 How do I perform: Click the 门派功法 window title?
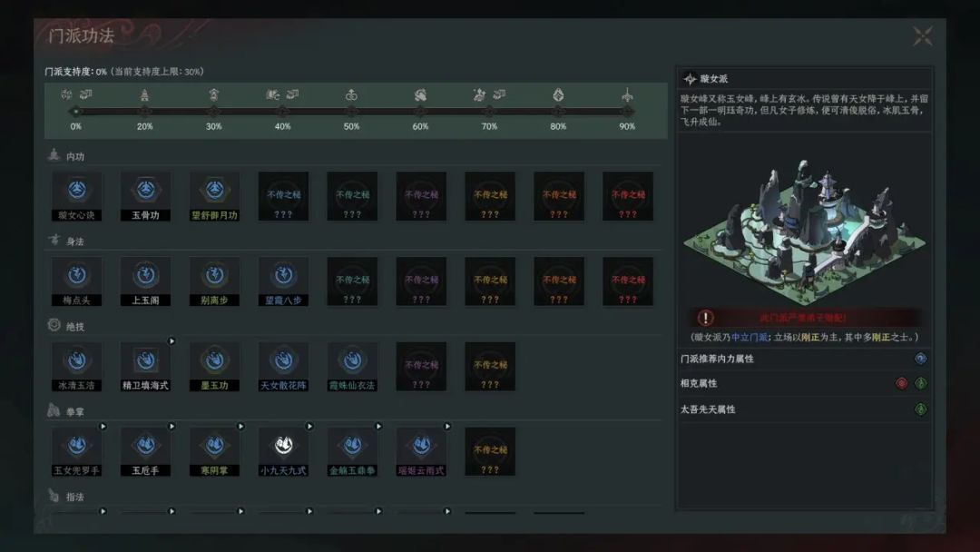coord(82,36)
